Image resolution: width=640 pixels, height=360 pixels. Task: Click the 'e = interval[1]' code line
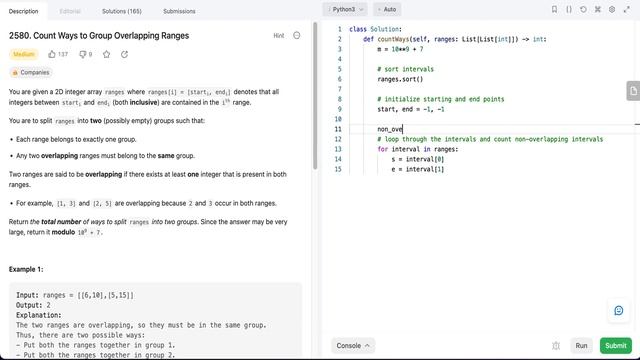tap(418, 169)
